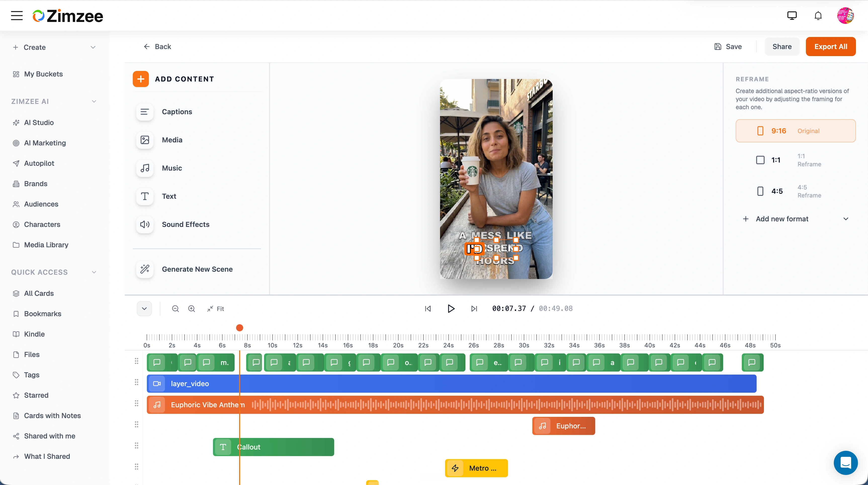This screenshot has width=868, height=485.
Task: Open the hamburger navigation menu
Action: click(17, 16)
